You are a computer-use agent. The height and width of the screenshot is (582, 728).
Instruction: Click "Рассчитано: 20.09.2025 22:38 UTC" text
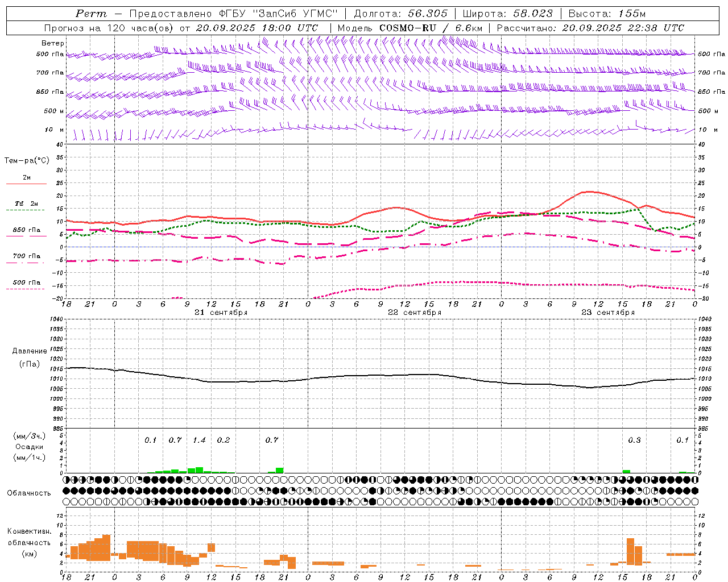590,28
